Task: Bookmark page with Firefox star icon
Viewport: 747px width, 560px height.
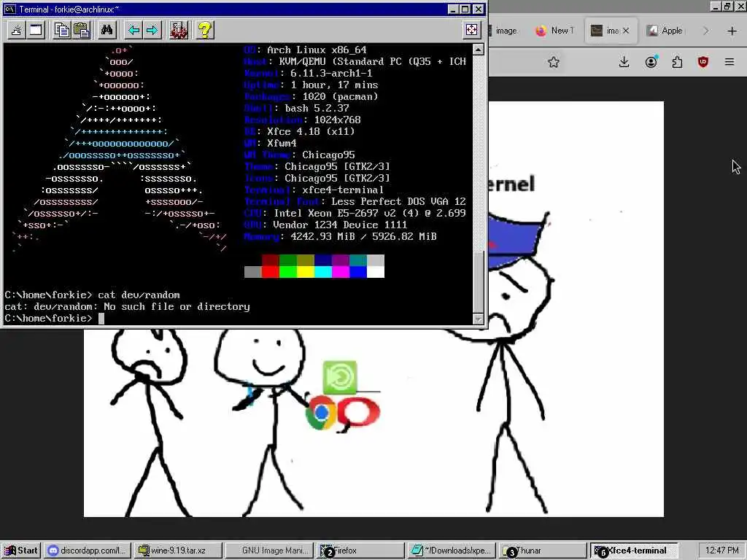Action: pos(553,62)
